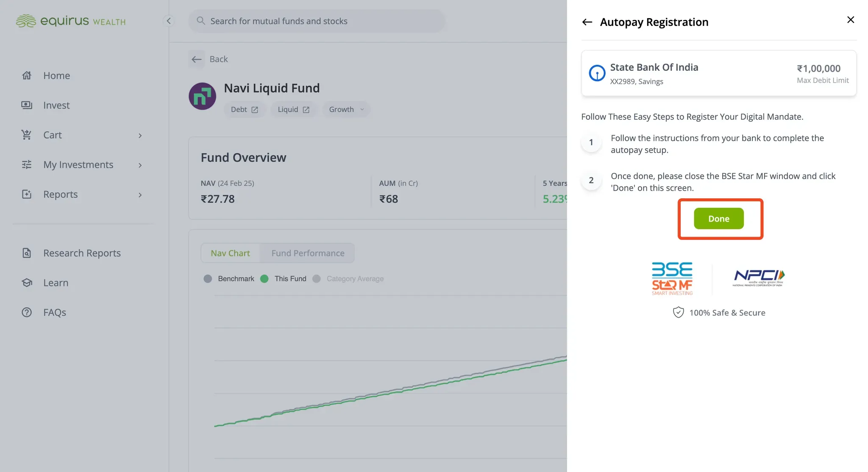The width and height of the screenshot is (868, 472).
Task: Switch to the Nav Chart tab
Action: point(230,253)
